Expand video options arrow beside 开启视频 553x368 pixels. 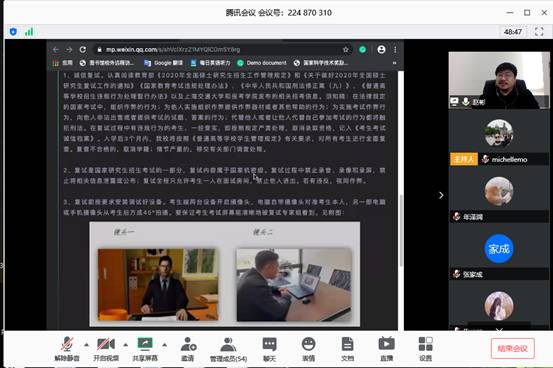pyautogui.click(x=126, y=344)
